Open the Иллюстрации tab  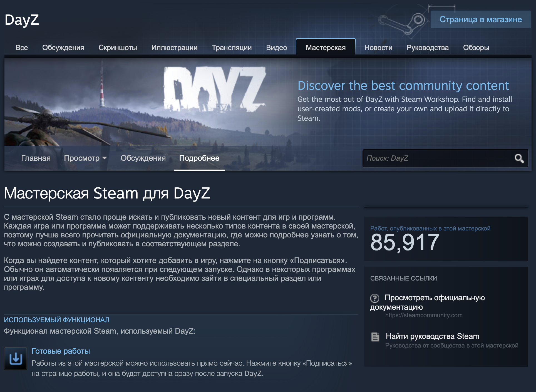174,48
